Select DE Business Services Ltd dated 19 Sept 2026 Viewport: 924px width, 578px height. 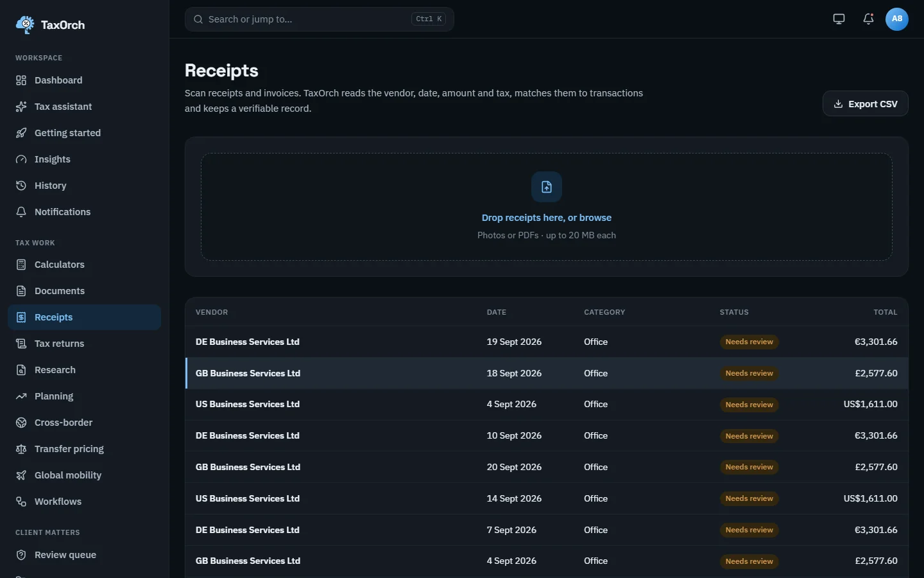pyautogui.click(x=547, y=342)
